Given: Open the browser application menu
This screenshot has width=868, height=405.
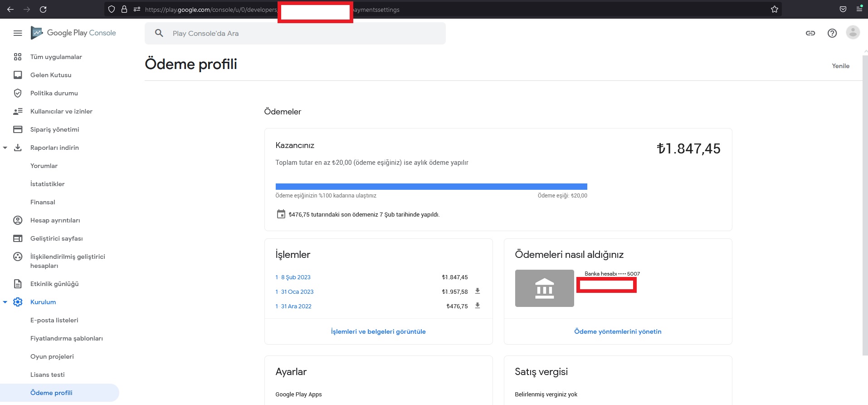Looking at the screenshot, I should tap(859, 9).
